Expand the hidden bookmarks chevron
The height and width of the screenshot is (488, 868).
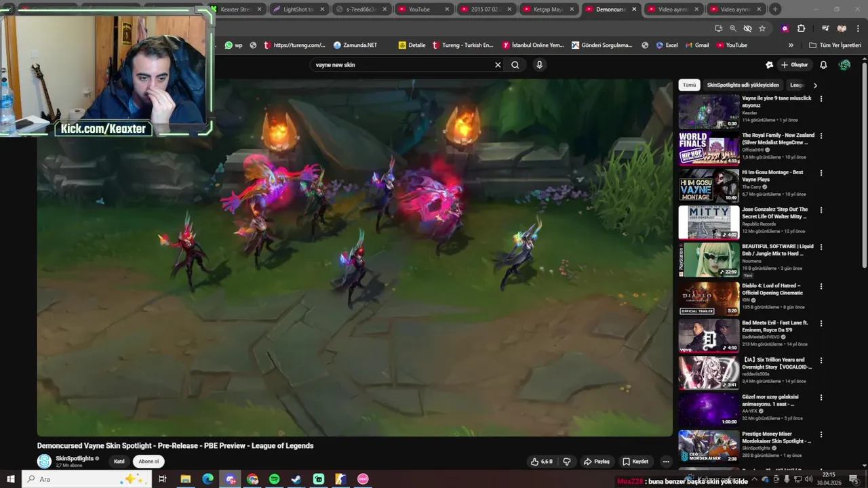[791, 45]
